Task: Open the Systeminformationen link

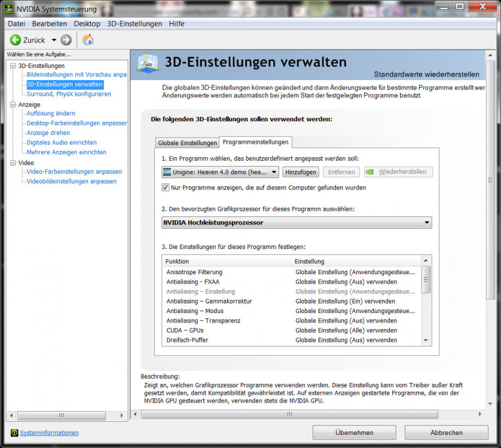Action: [x=49, y=432]
